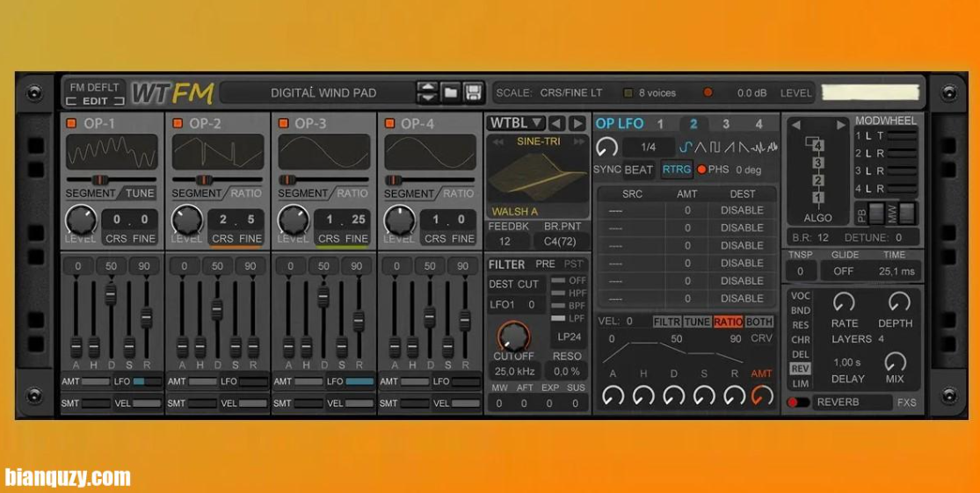980x493 pixels.
Task: Select the last sample-and-hold LFO waveform icon
Action: tap(773, 148)
